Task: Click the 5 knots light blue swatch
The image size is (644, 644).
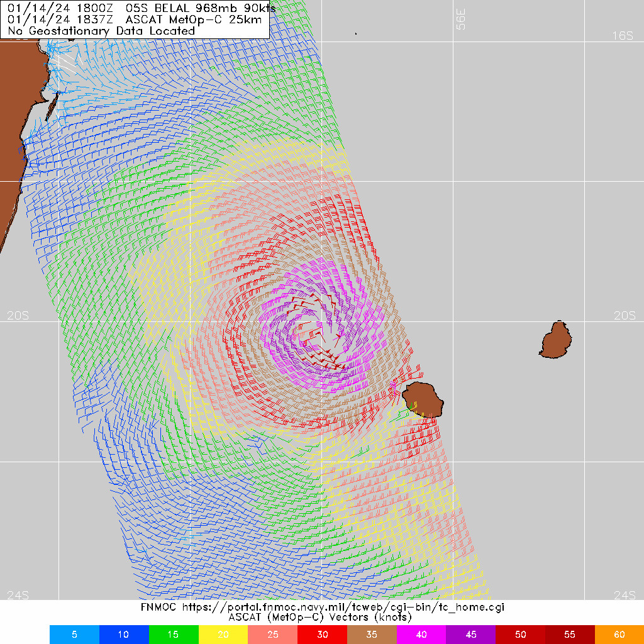Action: click(74, 634)
